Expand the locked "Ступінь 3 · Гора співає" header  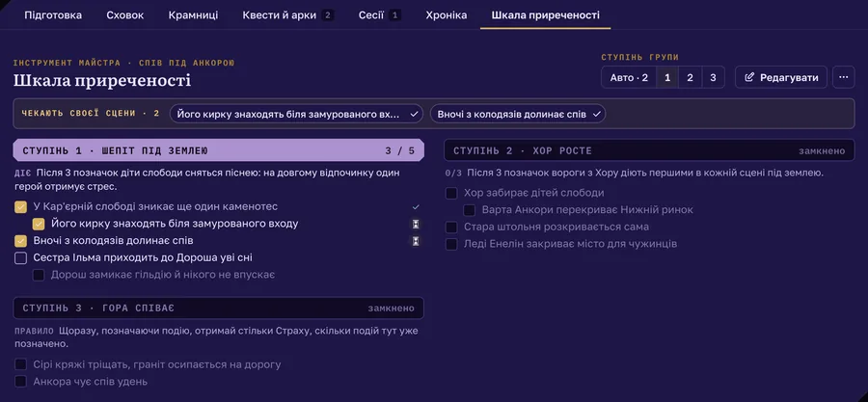point(219,308)
